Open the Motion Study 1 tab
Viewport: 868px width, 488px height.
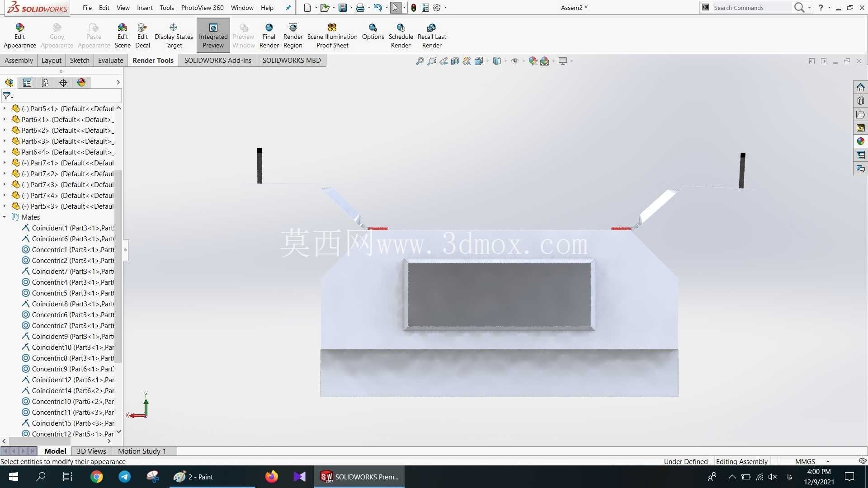142,451
